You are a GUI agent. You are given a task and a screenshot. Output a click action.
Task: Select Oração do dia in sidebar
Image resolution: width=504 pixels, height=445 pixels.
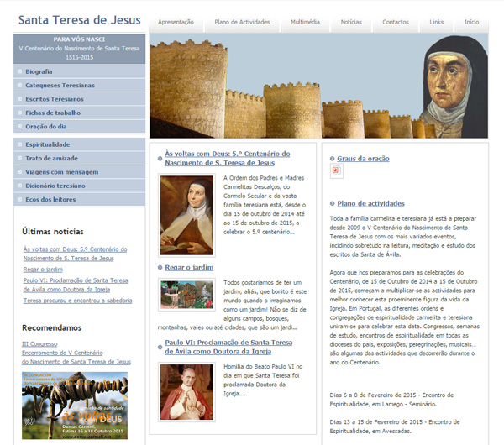(80, 126)
